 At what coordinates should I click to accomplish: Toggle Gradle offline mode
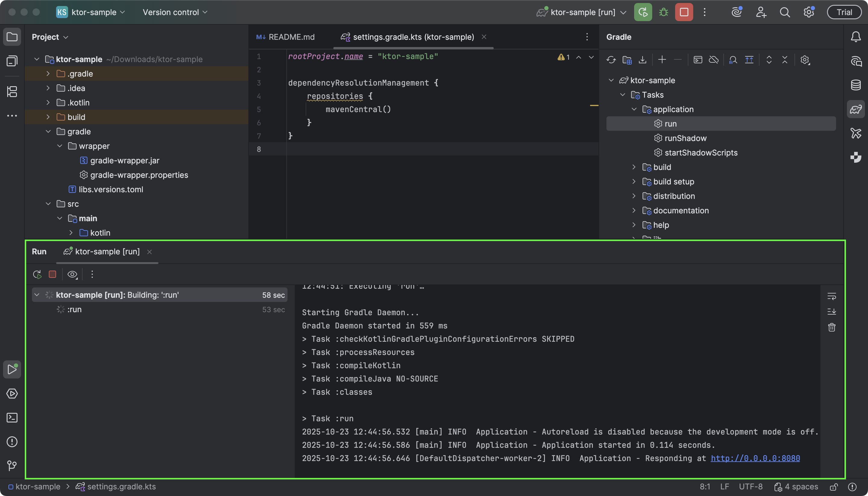pyautogui.click(x=714, y=60)
